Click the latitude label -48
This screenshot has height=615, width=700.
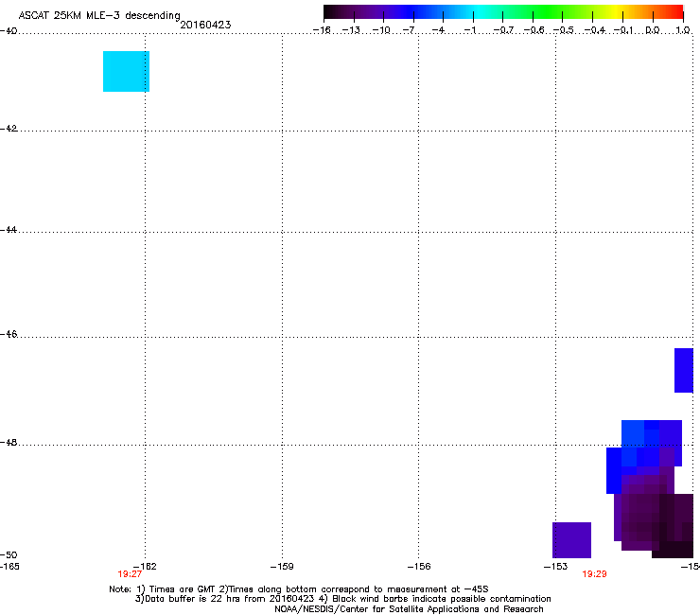tap(9, 442)
